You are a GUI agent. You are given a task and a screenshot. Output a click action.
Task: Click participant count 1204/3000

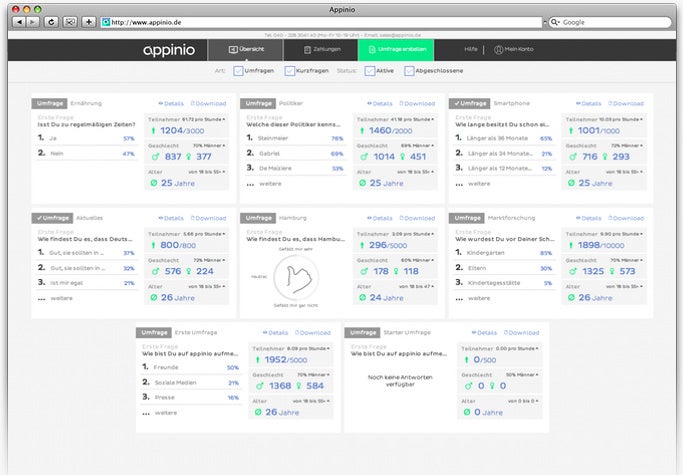[x=182, y=131]
